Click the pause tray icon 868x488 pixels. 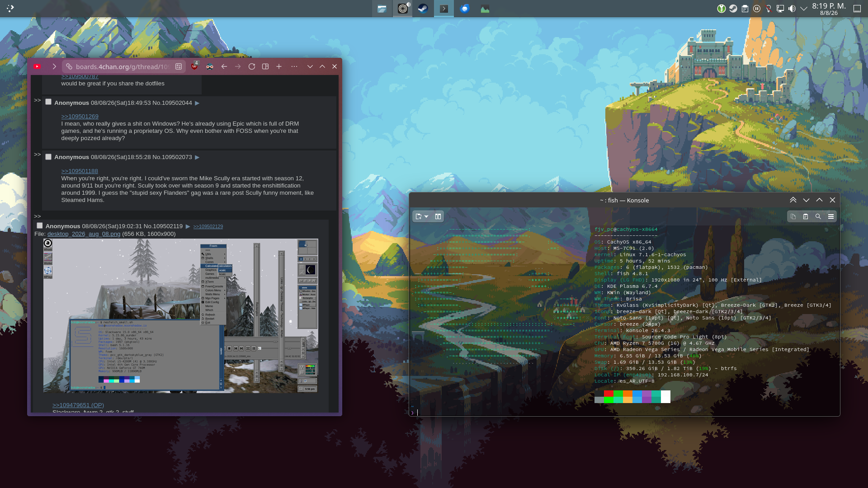(757, 9)
